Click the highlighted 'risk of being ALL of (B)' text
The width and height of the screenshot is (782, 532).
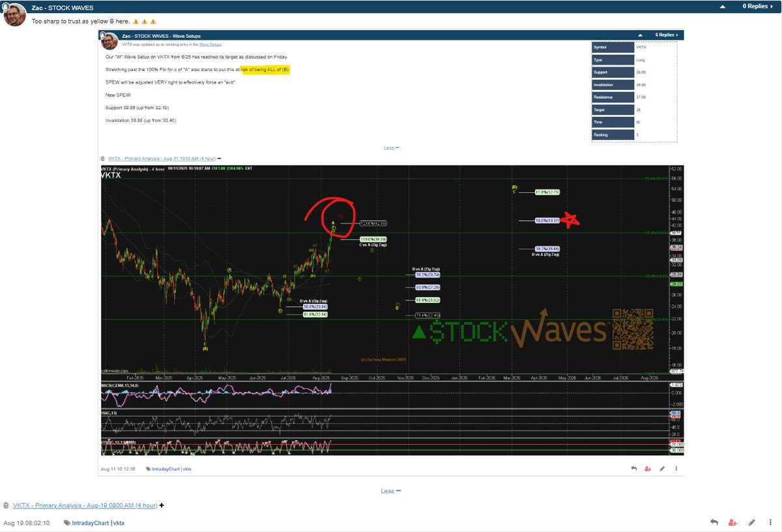click(265, 69)
